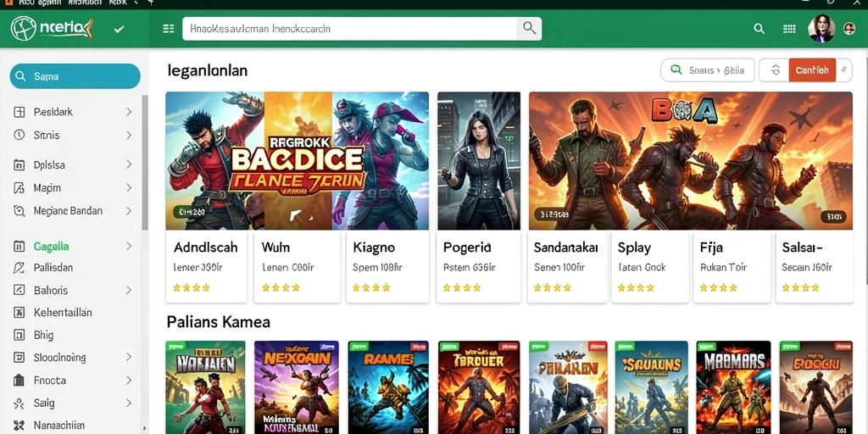Image resolution: width=868 pixels, height=434 pixels.
Task: Open the Pogerid game card
Action: [478, 267]
